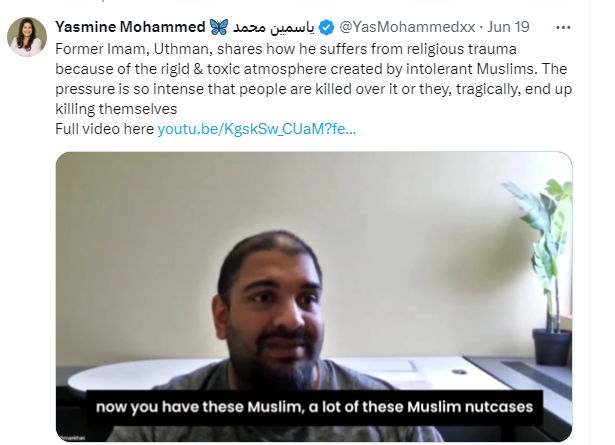
Task: Open the youtu.be/KgskSw_CUaM link
Action: pos(257,129)
